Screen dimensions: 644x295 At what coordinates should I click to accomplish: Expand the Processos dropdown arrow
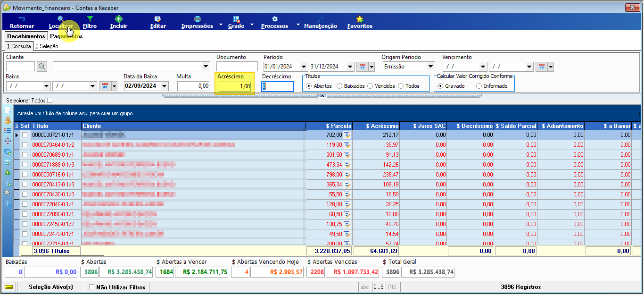point(297,24)
